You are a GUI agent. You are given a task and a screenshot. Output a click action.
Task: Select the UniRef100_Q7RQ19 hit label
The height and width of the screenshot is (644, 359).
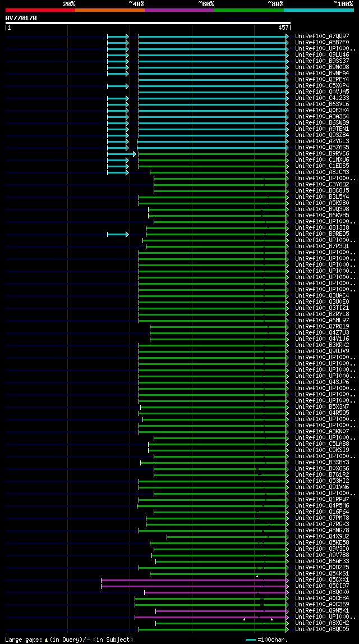(322, 327)
